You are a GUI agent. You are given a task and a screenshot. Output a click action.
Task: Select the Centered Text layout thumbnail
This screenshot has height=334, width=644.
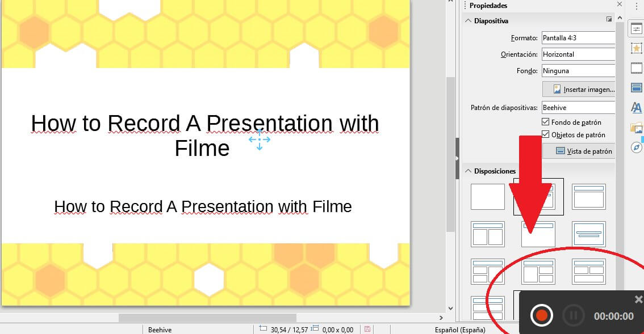click(588, 234)
